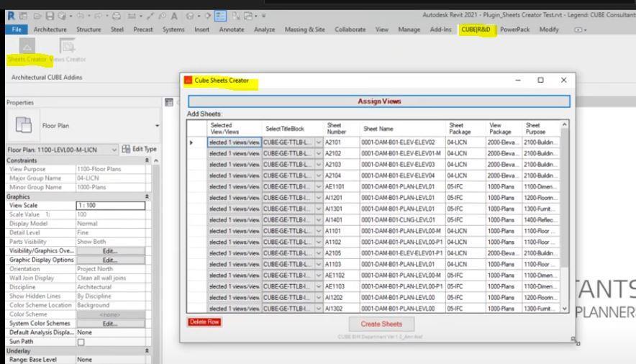Open the Customize Quick Access Toolbar arrow

(x=263, y=17)
